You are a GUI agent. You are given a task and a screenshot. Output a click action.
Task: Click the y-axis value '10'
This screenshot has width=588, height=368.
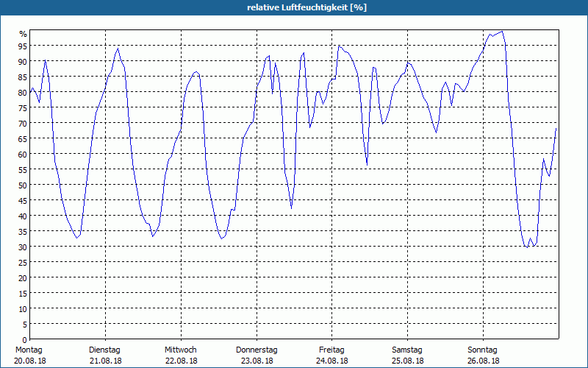(x=23, y=309)
